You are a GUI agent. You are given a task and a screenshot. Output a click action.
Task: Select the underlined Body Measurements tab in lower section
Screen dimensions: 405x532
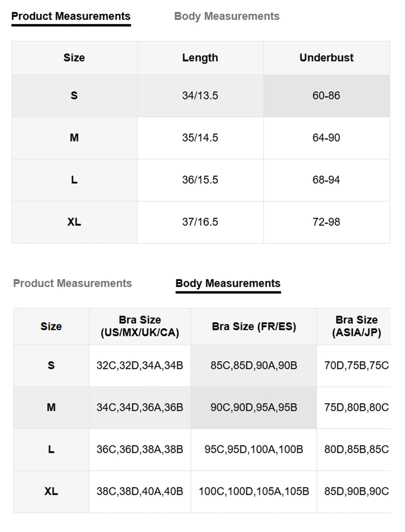click(x=228, y=283)
